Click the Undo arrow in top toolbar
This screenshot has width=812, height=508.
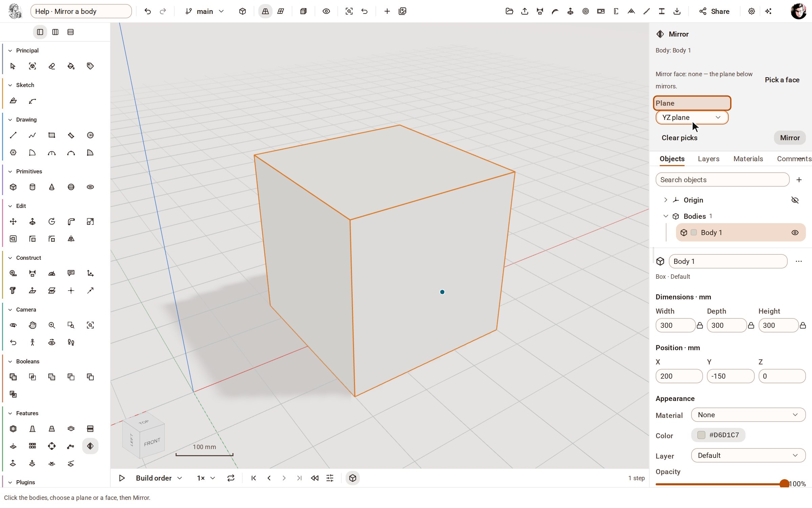[x=148, y=11]
